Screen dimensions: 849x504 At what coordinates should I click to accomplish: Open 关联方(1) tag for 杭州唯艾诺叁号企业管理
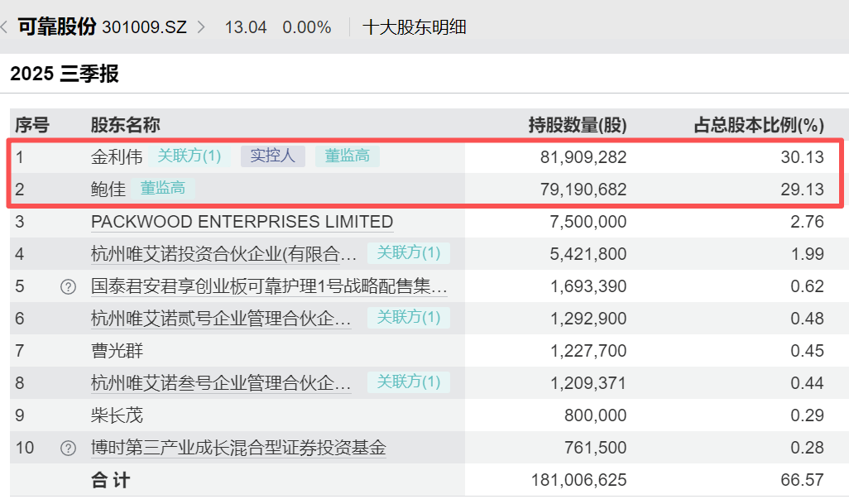coord(409,382)
